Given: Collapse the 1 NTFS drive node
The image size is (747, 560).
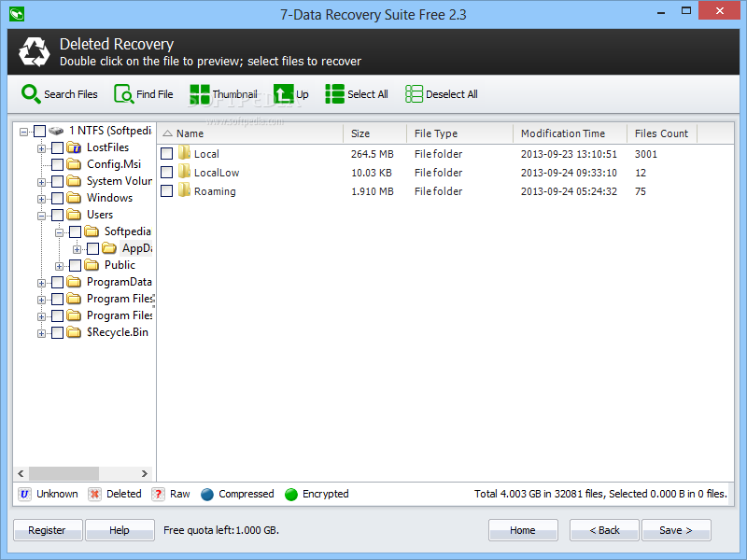Looking at the screenshot, I should coord(23,132).
